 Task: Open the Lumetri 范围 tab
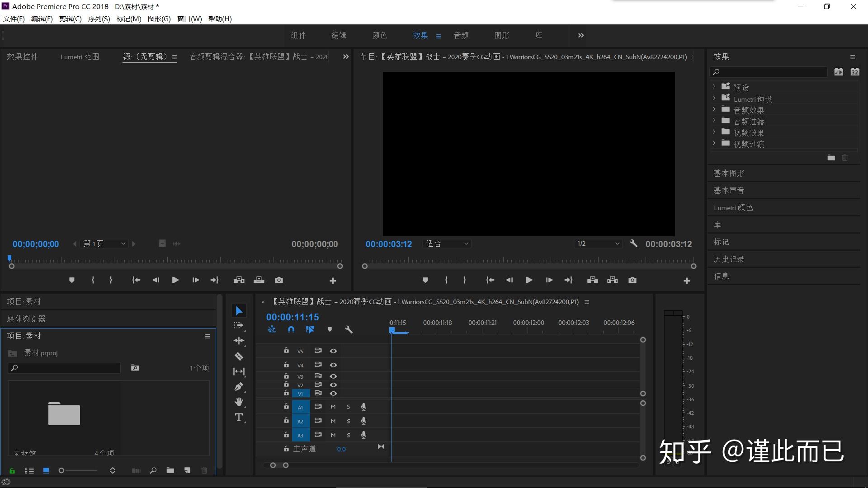coord(80,56)
